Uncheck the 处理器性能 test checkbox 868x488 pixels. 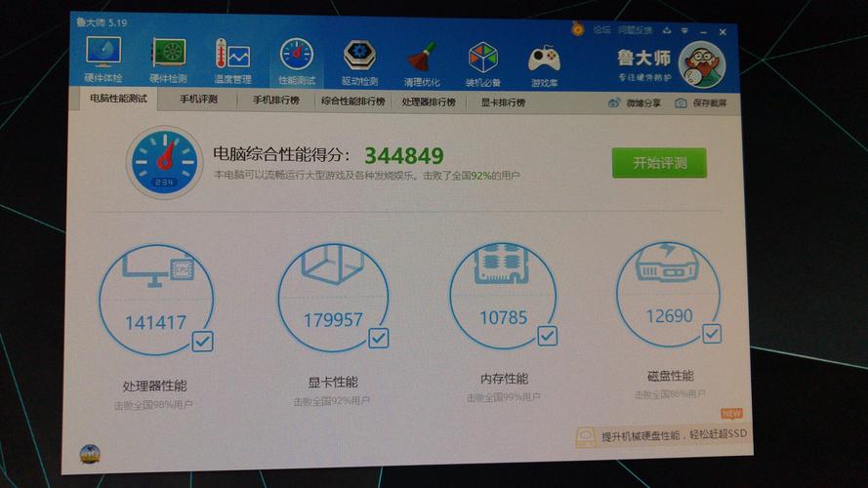pyautogui.click(x=202, y=342)
